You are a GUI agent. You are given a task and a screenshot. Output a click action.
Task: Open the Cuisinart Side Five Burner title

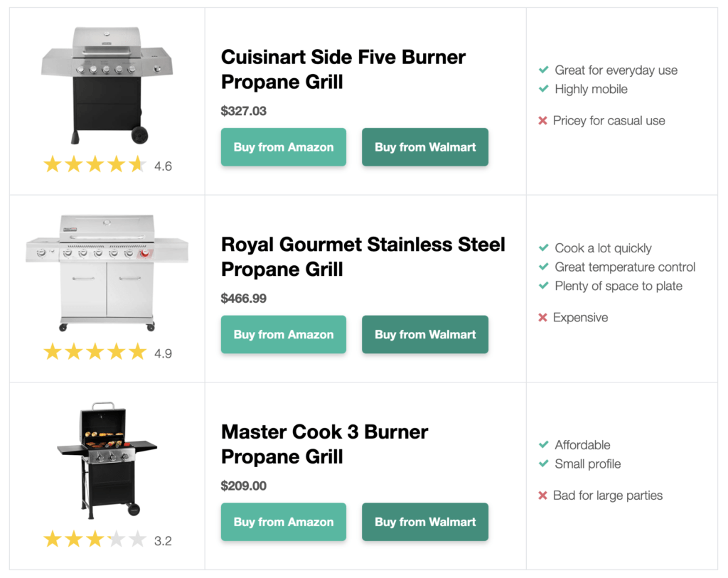pyautogui.click(x=343, y=69)
